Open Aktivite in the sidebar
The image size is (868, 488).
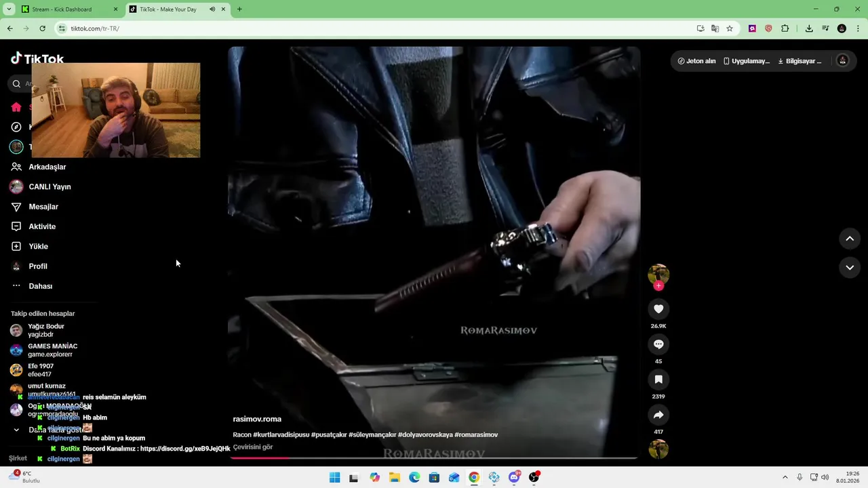tap(42, 226)
